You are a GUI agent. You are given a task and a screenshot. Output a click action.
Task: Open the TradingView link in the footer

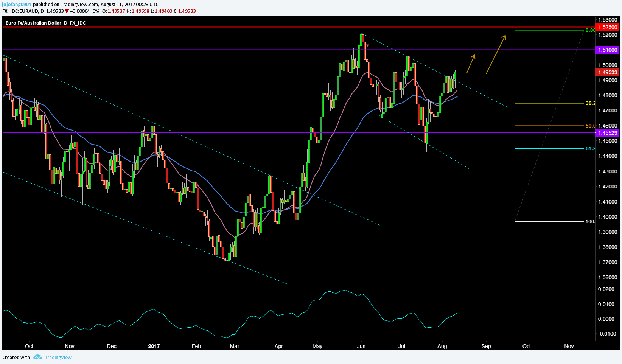(58, 357)
